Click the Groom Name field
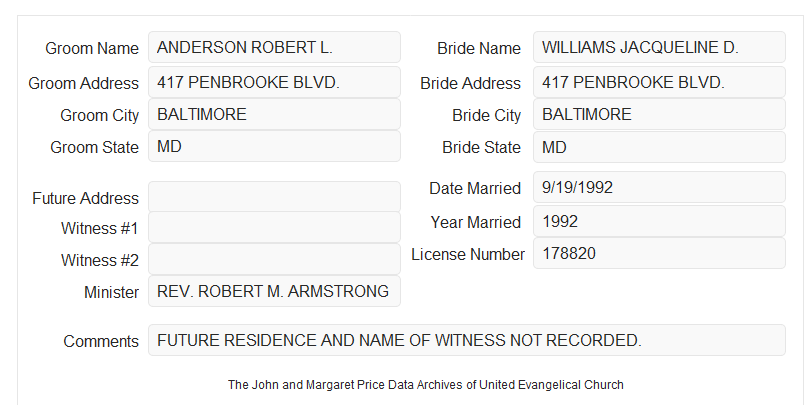This screenshot has width=805, height=405. [x=274, y=47]
